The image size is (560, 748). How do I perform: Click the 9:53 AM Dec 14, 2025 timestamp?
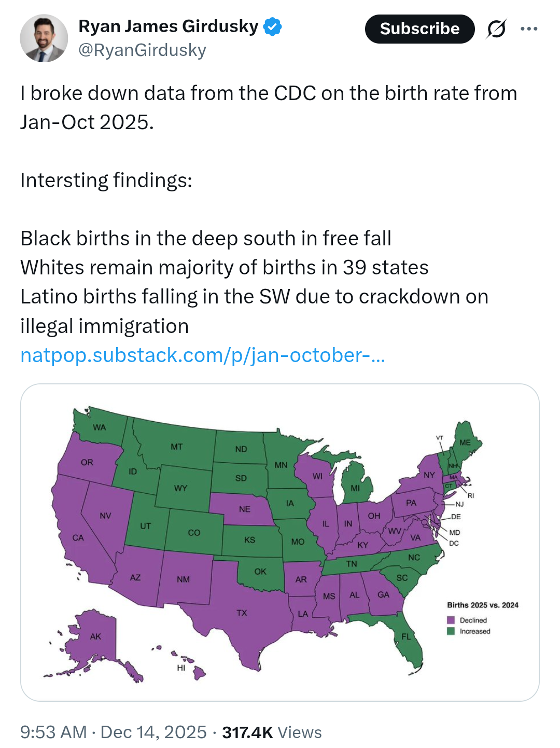point(113,732)
